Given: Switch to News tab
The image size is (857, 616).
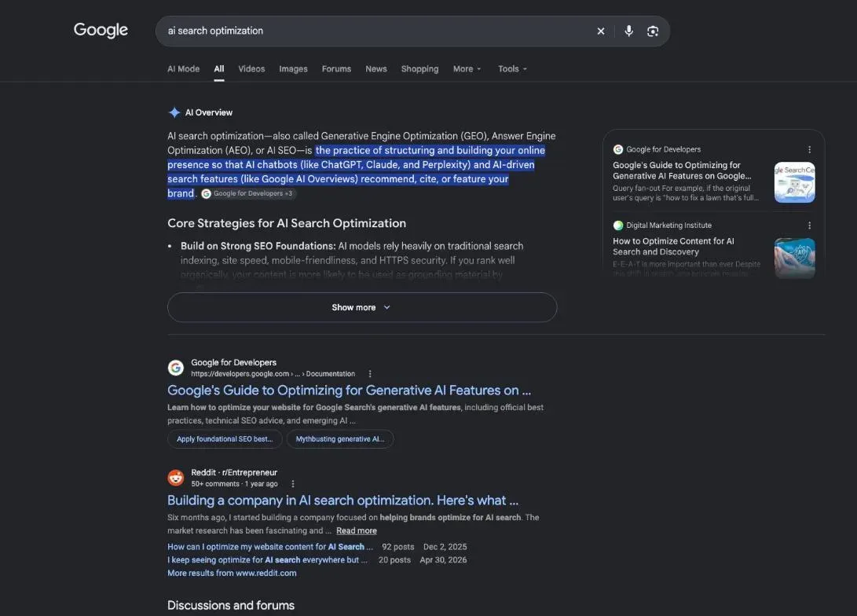Looking at the screenshot, I should tap(376, 69).
